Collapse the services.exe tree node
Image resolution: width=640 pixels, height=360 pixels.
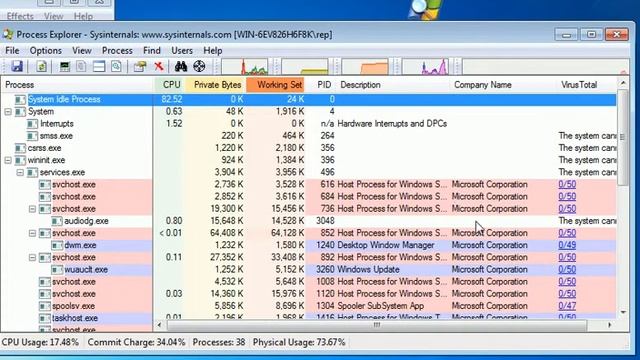click(x=20, y=172)
